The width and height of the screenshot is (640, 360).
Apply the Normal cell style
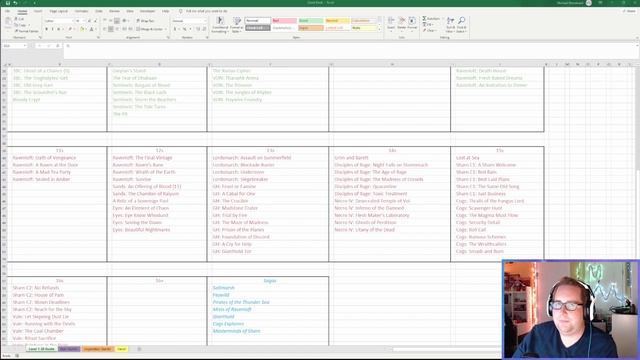[x=258, y=20]
